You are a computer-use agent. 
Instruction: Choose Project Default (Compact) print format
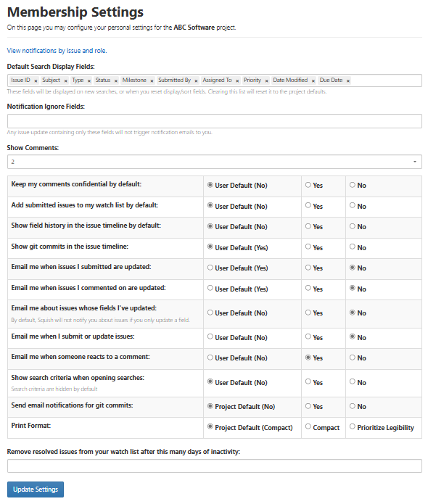[210, 426]
